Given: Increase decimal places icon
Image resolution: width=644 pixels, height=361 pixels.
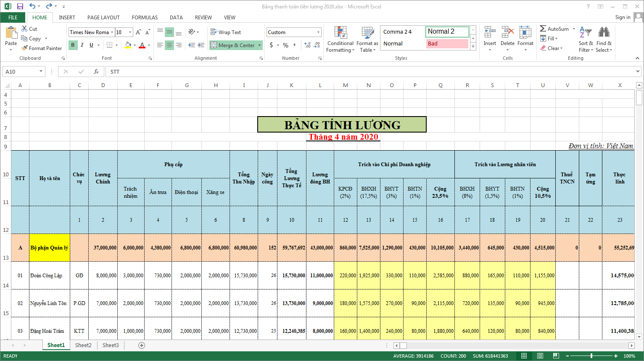Looking at the screenshot, I should [x=307, y=45].
